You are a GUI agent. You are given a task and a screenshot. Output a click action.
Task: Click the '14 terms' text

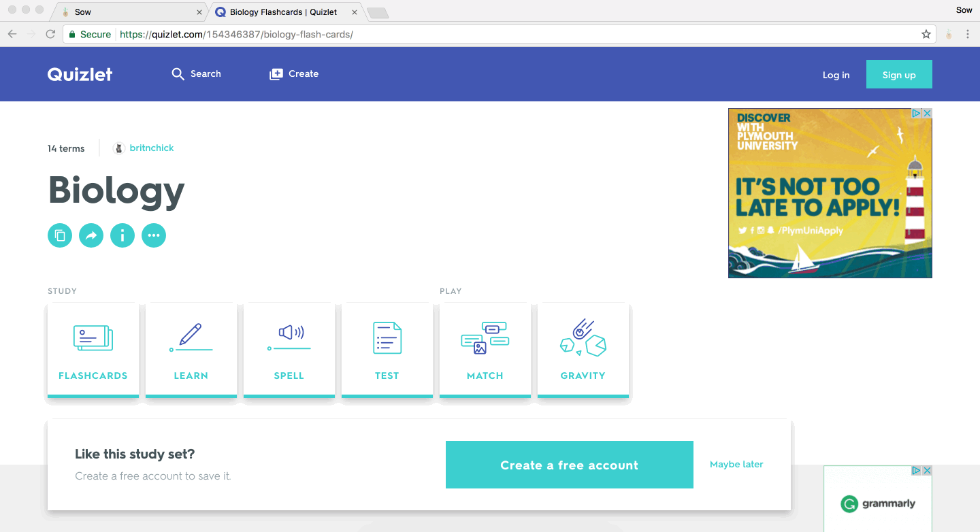(x=66, y=148)
